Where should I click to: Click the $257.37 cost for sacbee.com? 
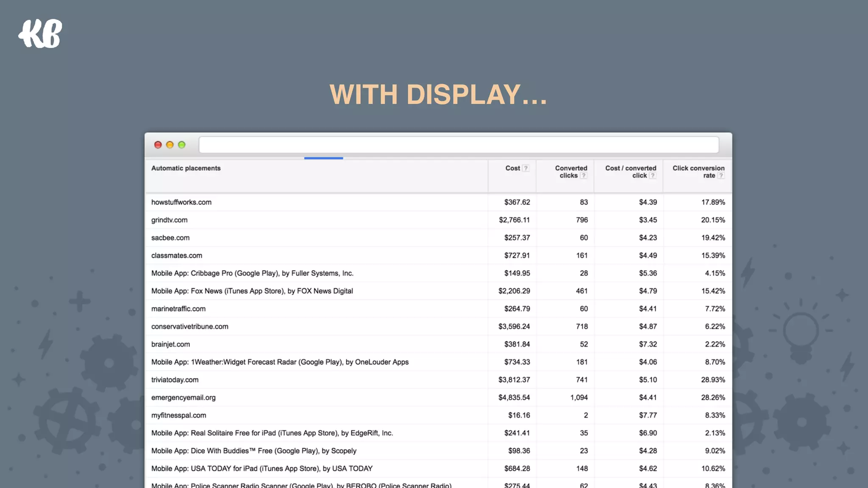pos(517,238)
